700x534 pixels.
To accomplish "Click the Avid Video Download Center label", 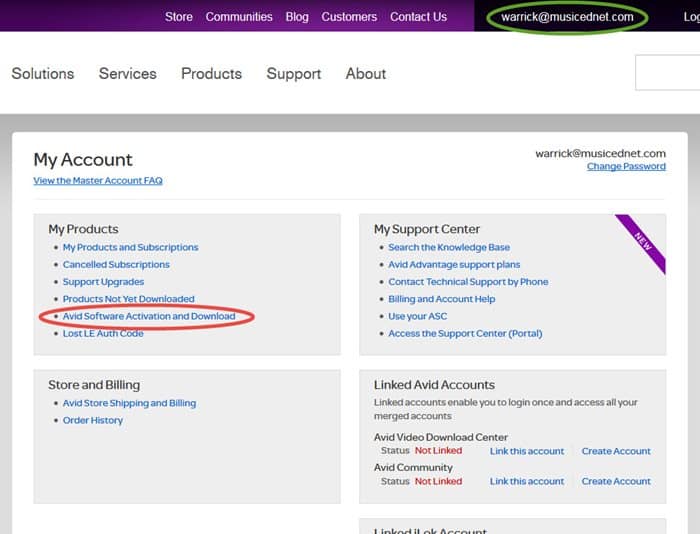I will 441,437.
